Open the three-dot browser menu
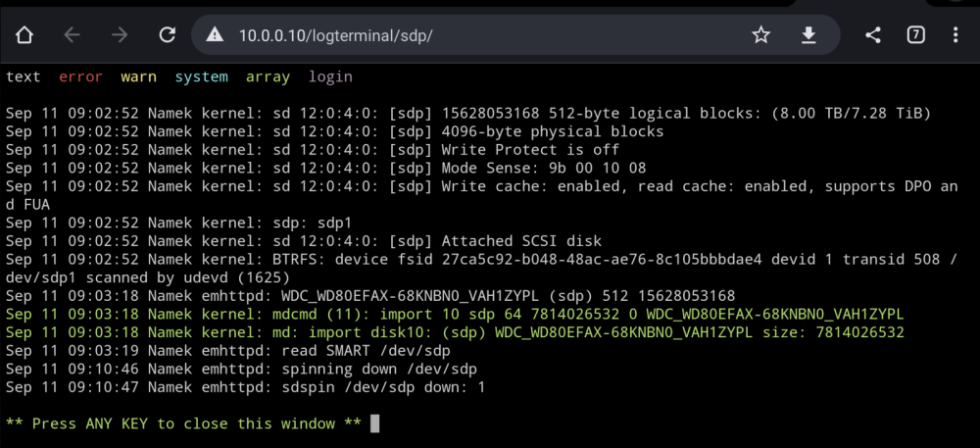980x448 pixels. [955, 35]
